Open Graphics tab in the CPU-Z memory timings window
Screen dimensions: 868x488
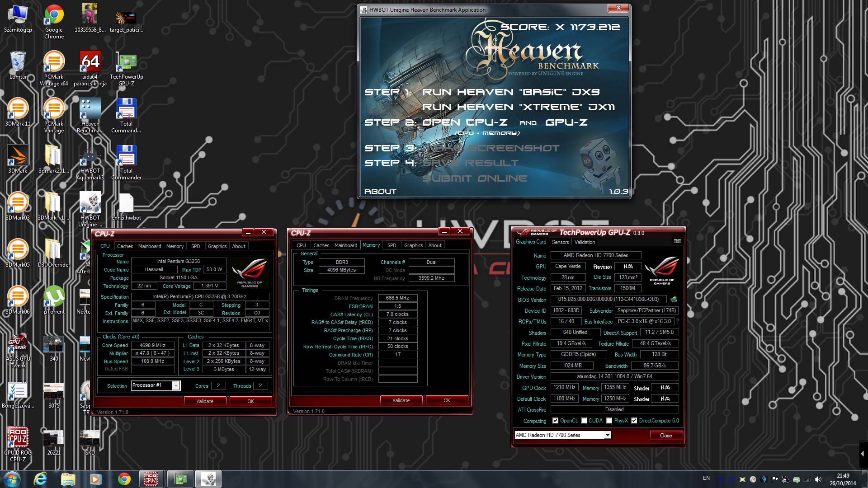pyautogui.click(x=414, y=245)
